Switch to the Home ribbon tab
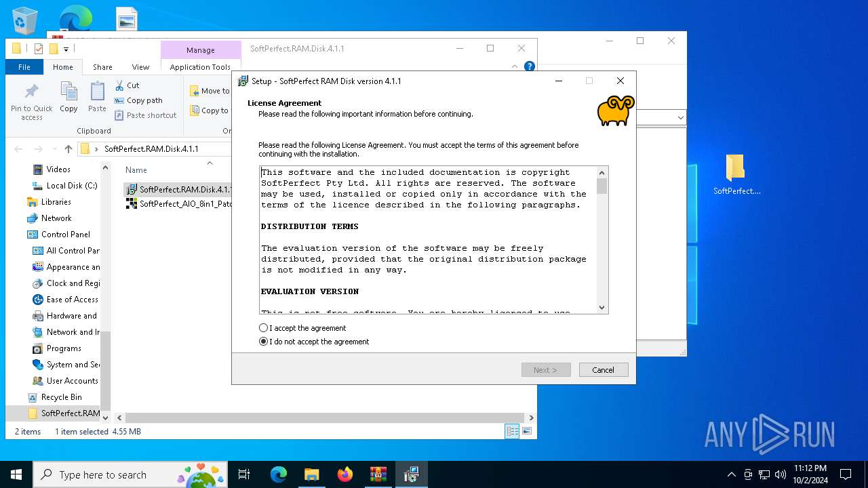This screenshot has width=868, height=488. coord(63,67)
